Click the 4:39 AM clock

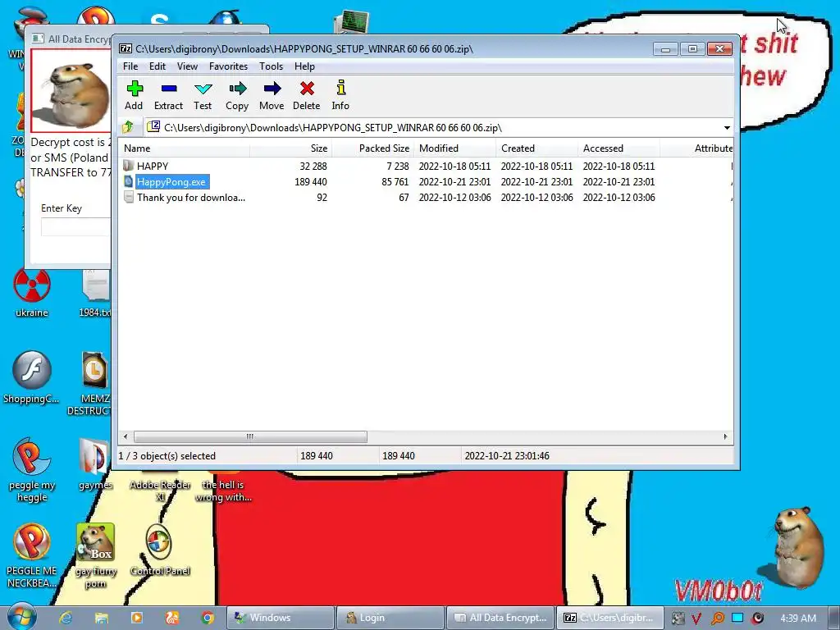click(x=798, y=618)
